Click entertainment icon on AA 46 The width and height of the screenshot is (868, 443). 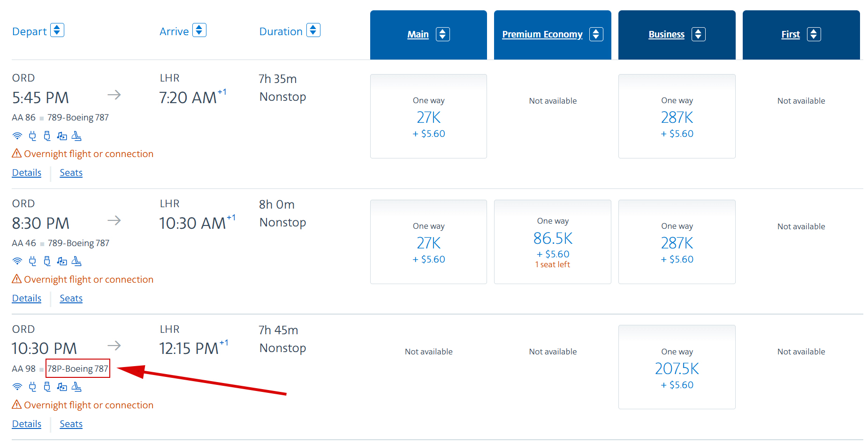pyautogui.click(x=62, y=261)
